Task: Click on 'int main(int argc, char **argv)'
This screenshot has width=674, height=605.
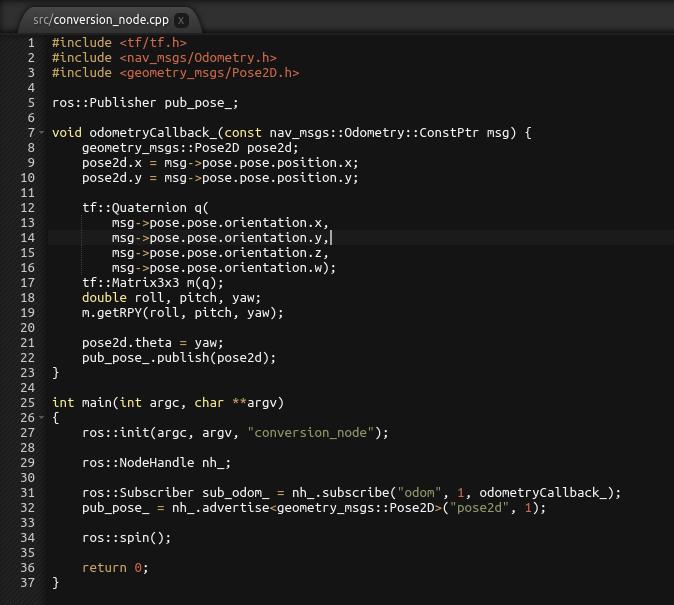Action: [168, 403]
